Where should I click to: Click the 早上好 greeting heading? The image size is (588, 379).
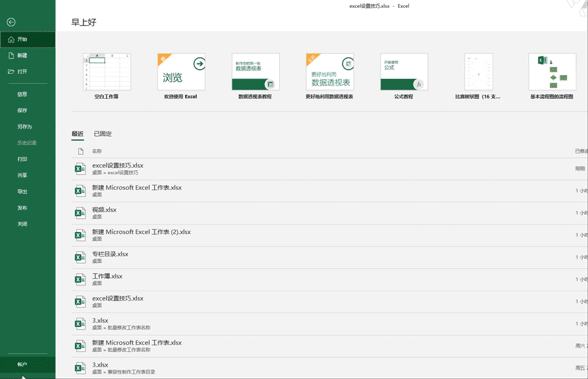pos(84,22)
